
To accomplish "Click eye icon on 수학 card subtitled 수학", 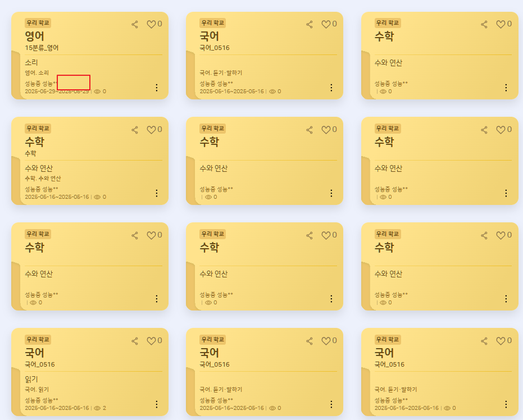I will [97, 197].
